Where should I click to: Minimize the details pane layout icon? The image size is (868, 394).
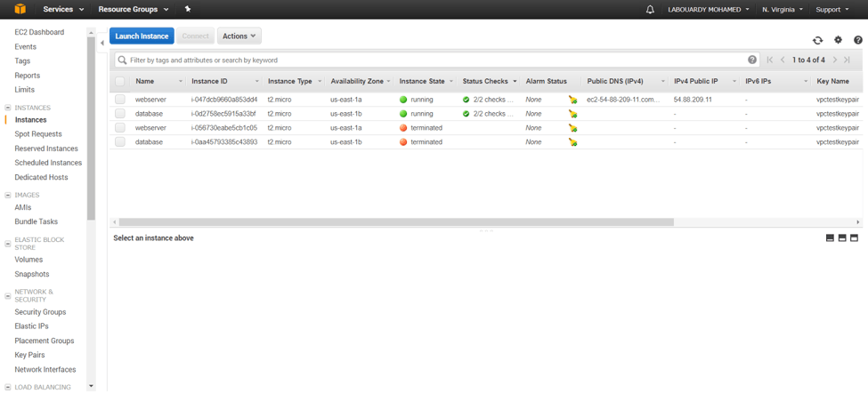(830, 238)
